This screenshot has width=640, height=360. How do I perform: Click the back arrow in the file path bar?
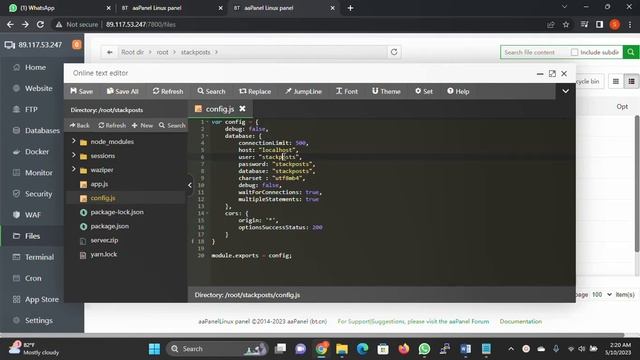point(109,52)
